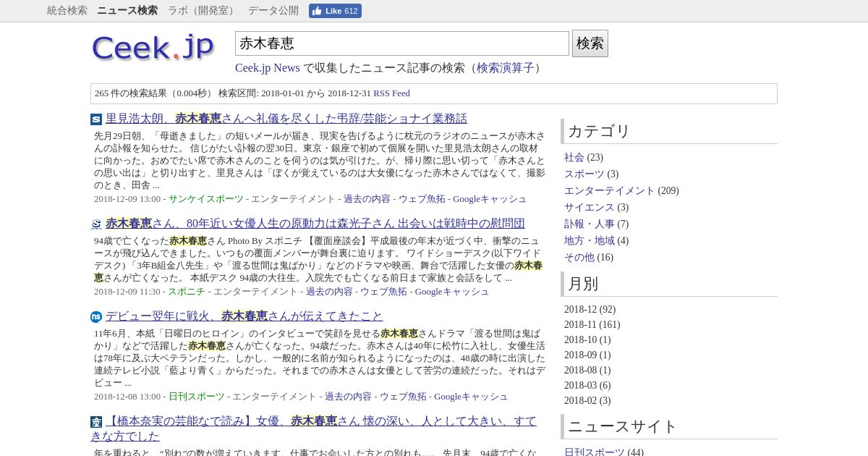Click the サンケイスポーツ source link
This screenshot has width=868, height=456.
click(206, 199)
